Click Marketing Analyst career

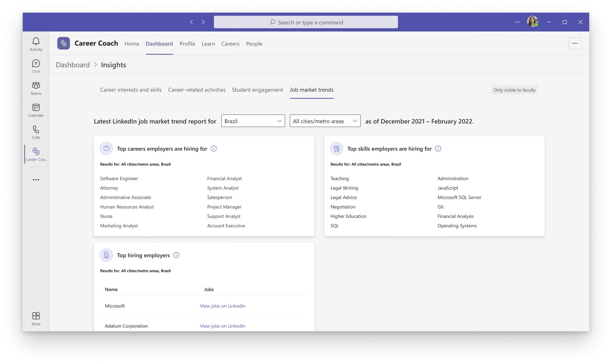click(119, 225)
